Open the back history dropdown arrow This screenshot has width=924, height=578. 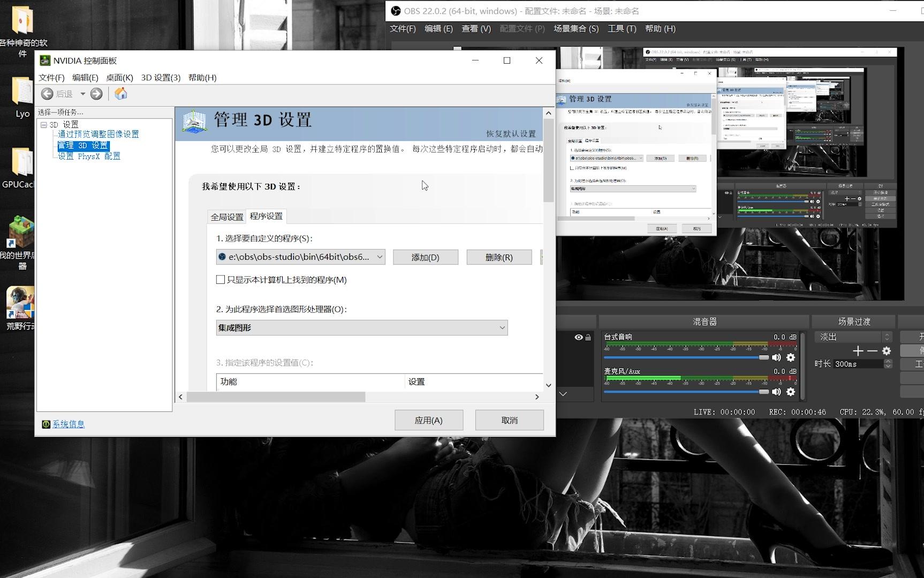[83, 94]
